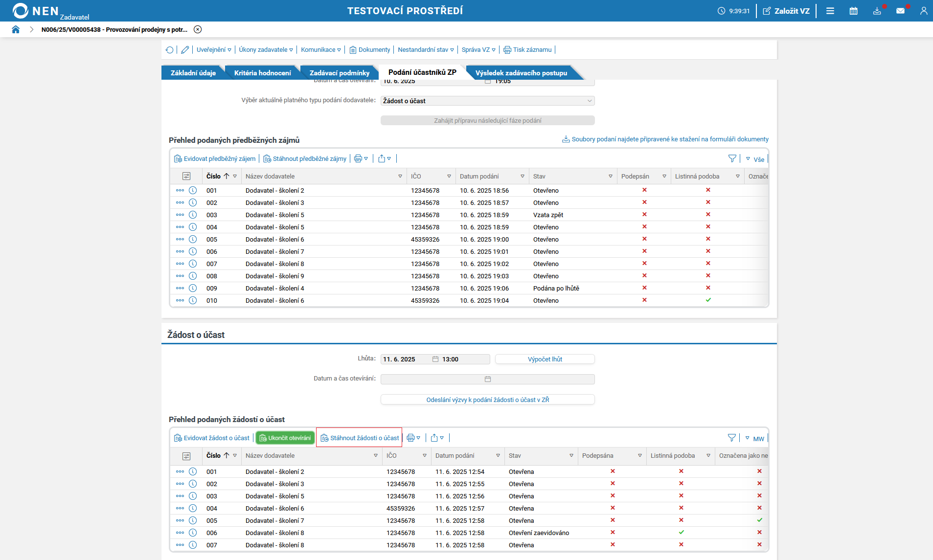This screenshot has height=560, width=933.
Task: Open the Žádost o účast type dropdown
Action: 488,101
